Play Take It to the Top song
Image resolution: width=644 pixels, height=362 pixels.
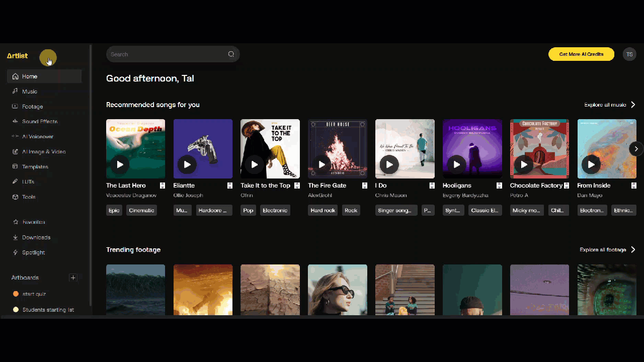[255, 164]
